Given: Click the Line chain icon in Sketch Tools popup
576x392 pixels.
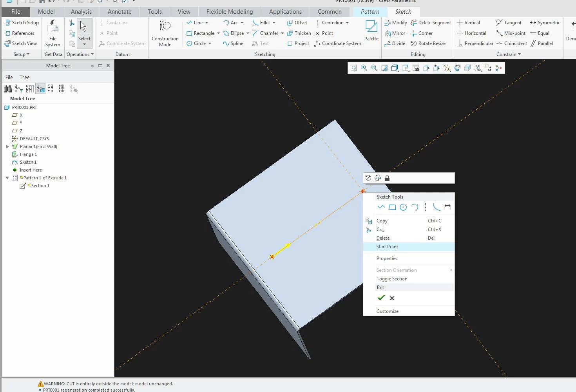Looking at the screenshot, I should tap(381, 207).
